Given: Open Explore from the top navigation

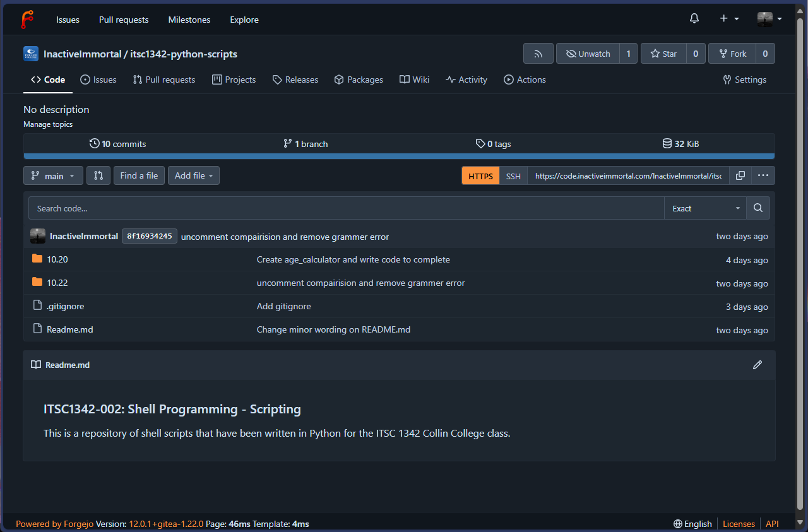Looking at the screenshot, I should [x=244, y=20].
